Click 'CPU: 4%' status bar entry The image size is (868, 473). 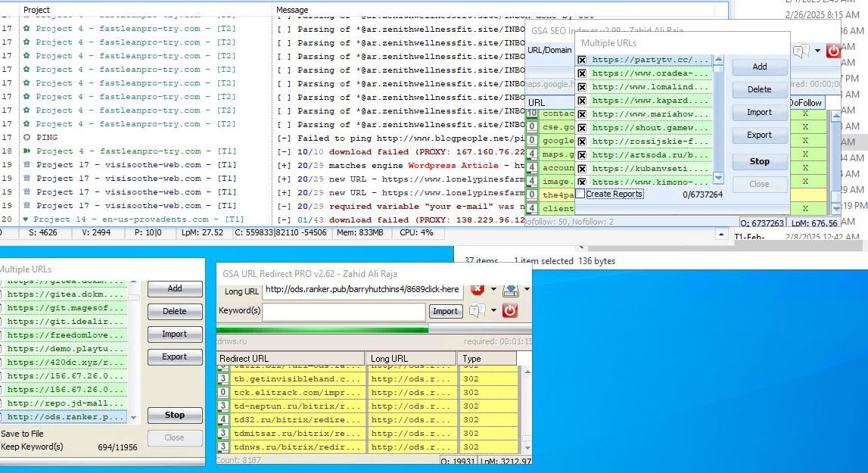pos(416,232)
